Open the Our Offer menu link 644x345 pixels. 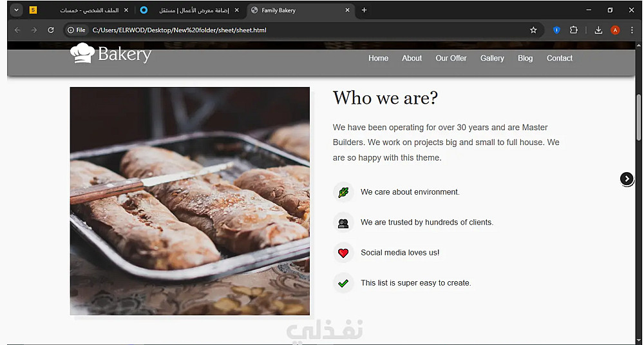(x=451, y=59)
